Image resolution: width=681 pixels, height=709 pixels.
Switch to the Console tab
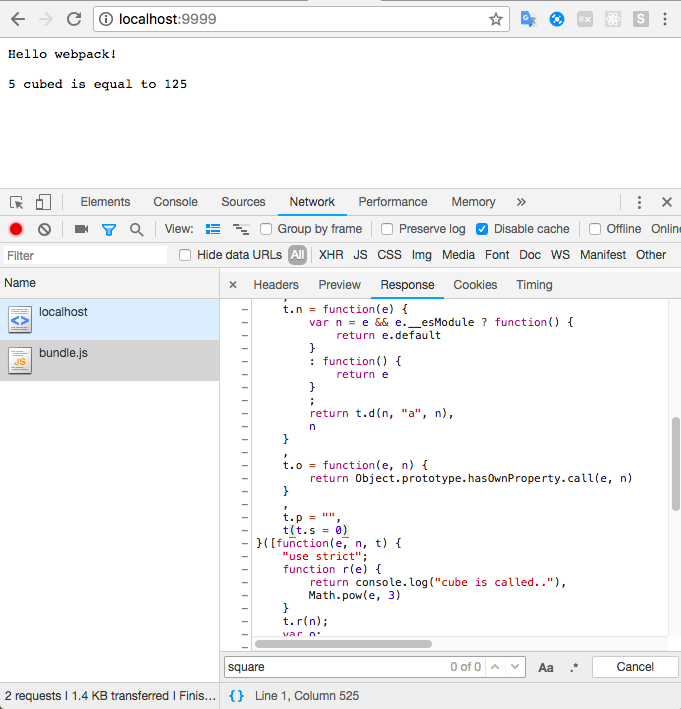click(175, 202)
